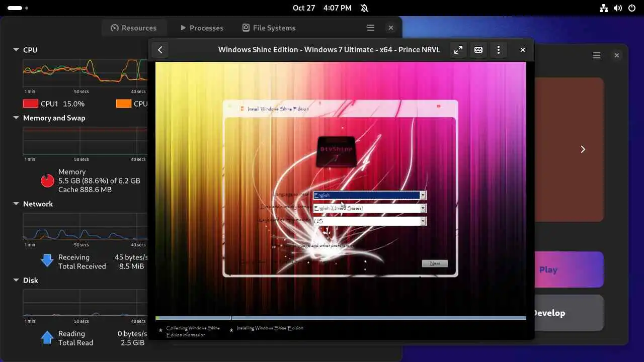644x362 pixels.
Task: Click the network status icon in top bar
Action: coord(604,8)
